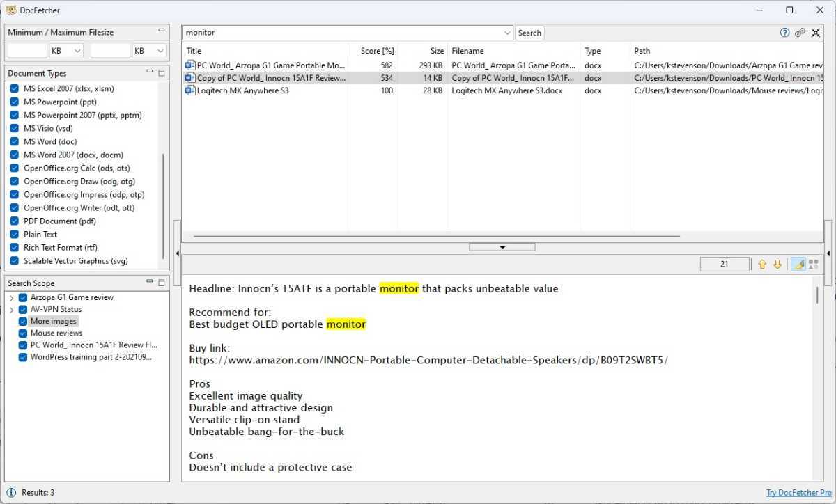Select the Logitech MX Anywhere S3 result

502,90
